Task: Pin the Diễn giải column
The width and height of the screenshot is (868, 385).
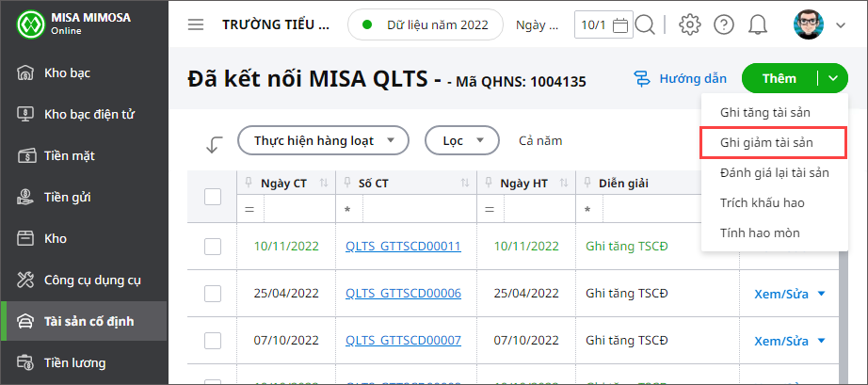Action: click(587, 183)
